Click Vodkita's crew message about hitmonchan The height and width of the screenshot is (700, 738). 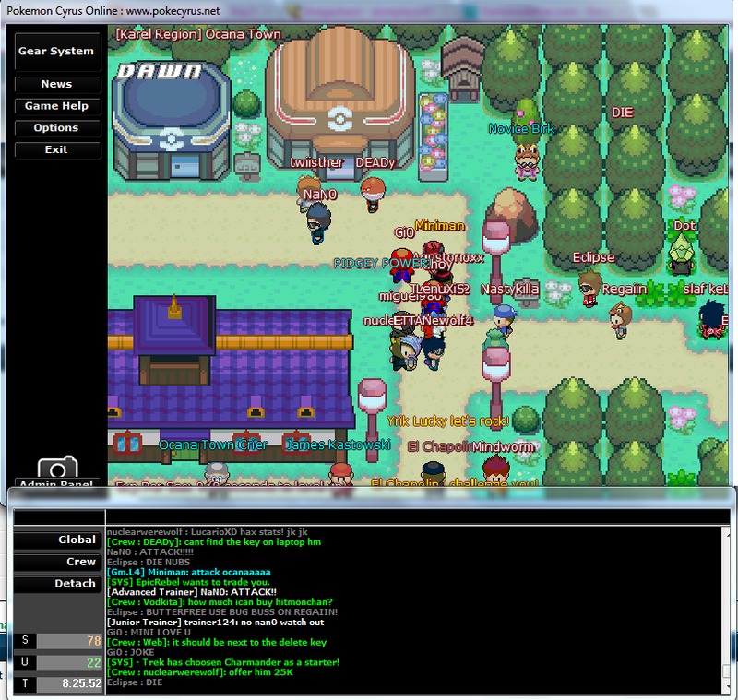pos(220,602)
